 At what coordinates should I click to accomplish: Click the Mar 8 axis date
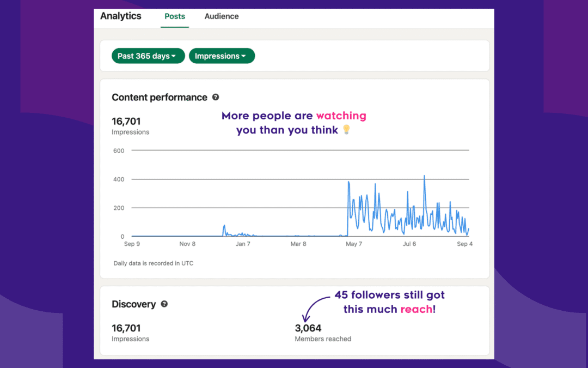click(x=298, y=244)
